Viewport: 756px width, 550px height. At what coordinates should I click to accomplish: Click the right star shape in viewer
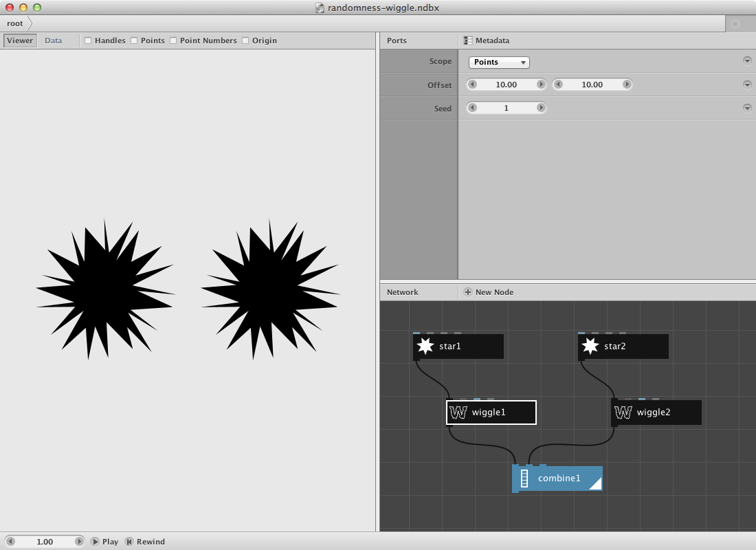point(271,289)
